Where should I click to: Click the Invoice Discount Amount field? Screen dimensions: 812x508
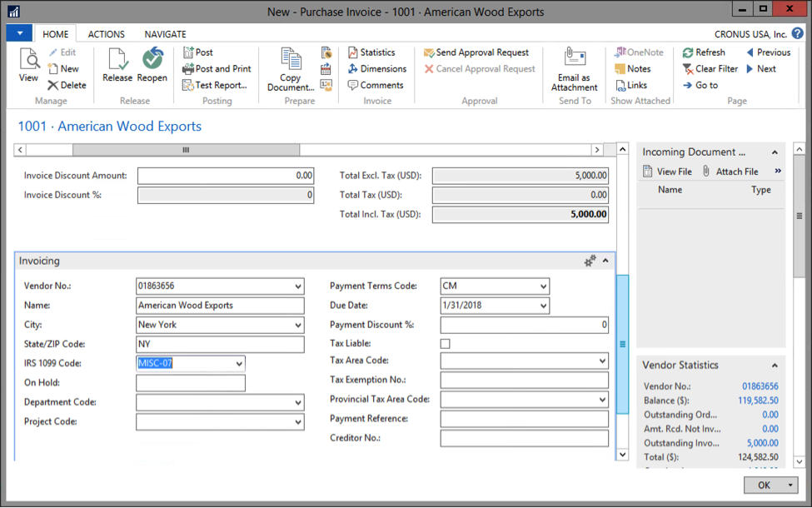[x=225, y=176]
